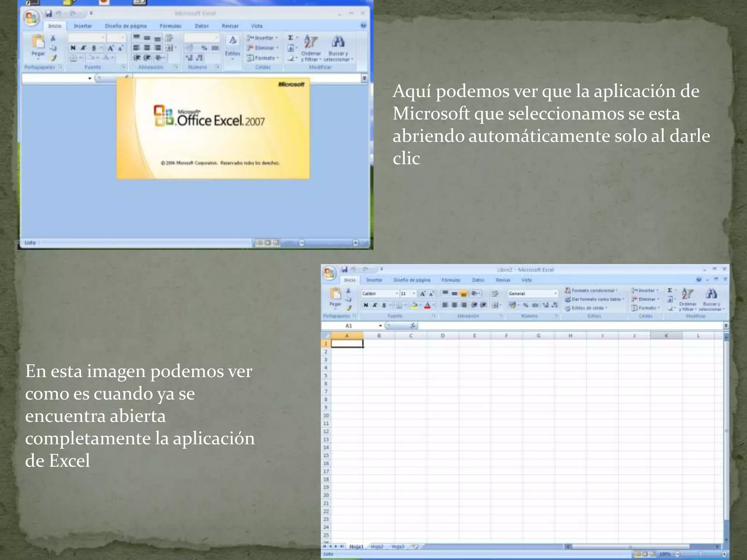Toggle align text left in Libro2 window
This screenshot has height=560, width=747.
445,305
